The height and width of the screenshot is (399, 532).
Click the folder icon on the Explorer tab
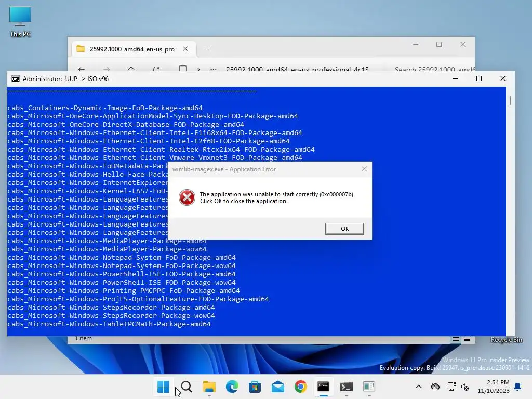pyautogui.click(x=81, y=49)
